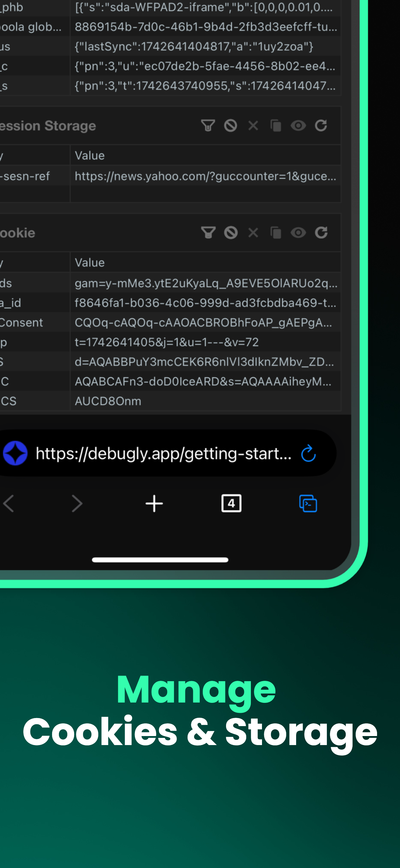
Task: Reload the page from the address bar
Action: (309, 453)
